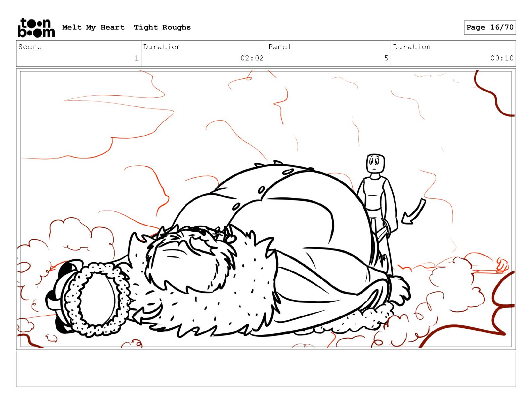Click the scene duration value '02:02'
532x411 pixels.
[x=252, y=58]
